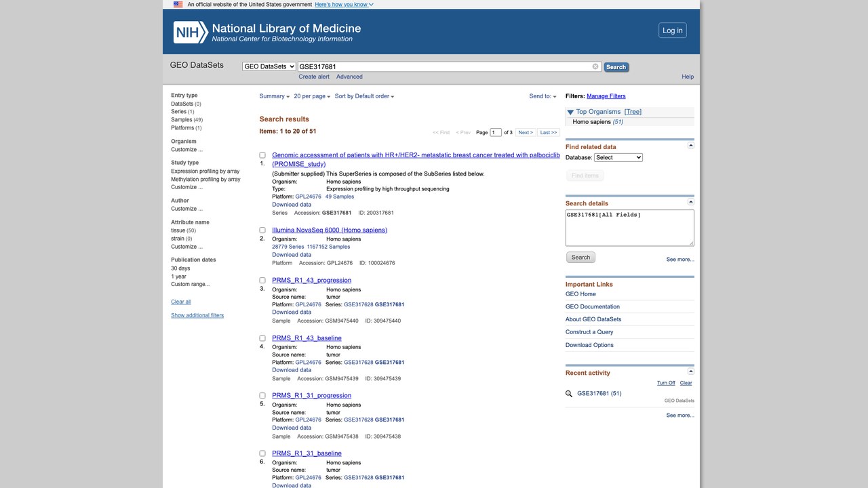Image resolution: width=868 pixels, height=488 pixels.
Task: Open the Advanced search link
Action: tap(349, 77)
